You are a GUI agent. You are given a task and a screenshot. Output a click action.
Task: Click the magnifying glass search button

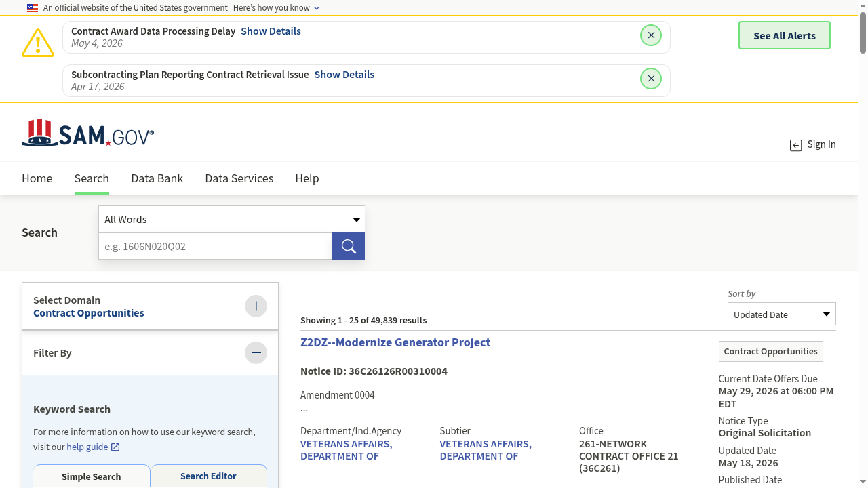[x=349, y=246]
